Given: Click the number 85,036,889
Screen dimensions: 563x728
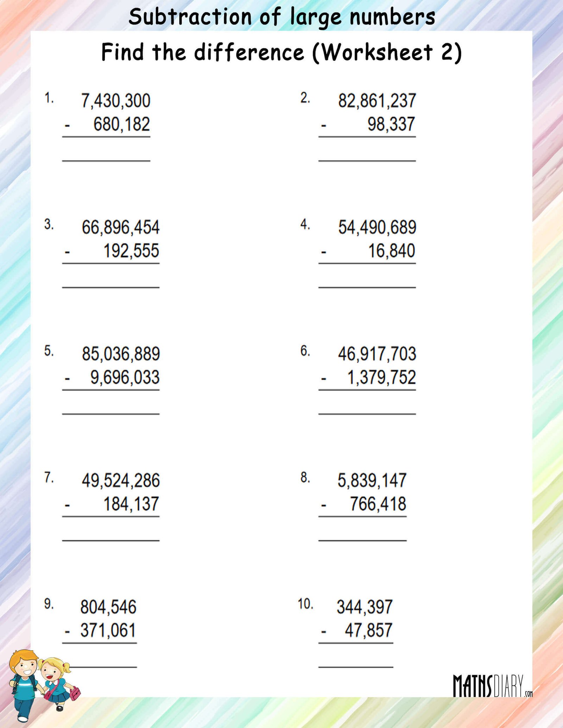Looking at the screenshot, I should pos(121,354).
